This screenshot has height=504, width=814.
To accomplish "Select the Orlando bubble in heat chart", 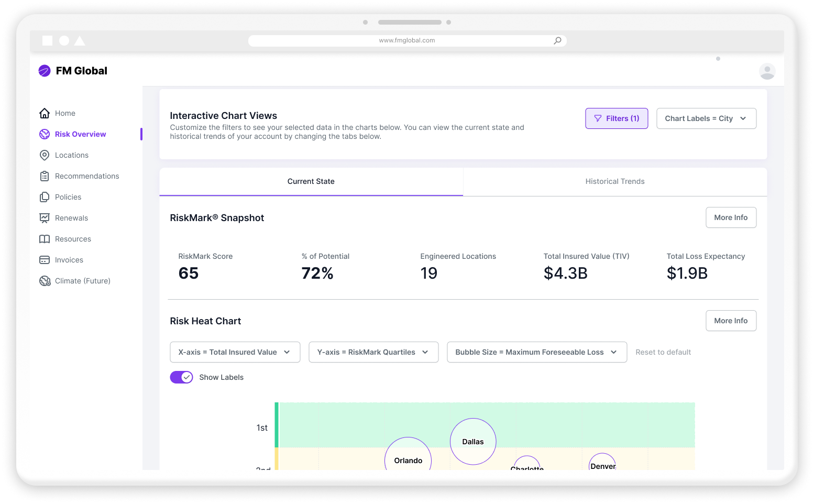I will point(408,455).
